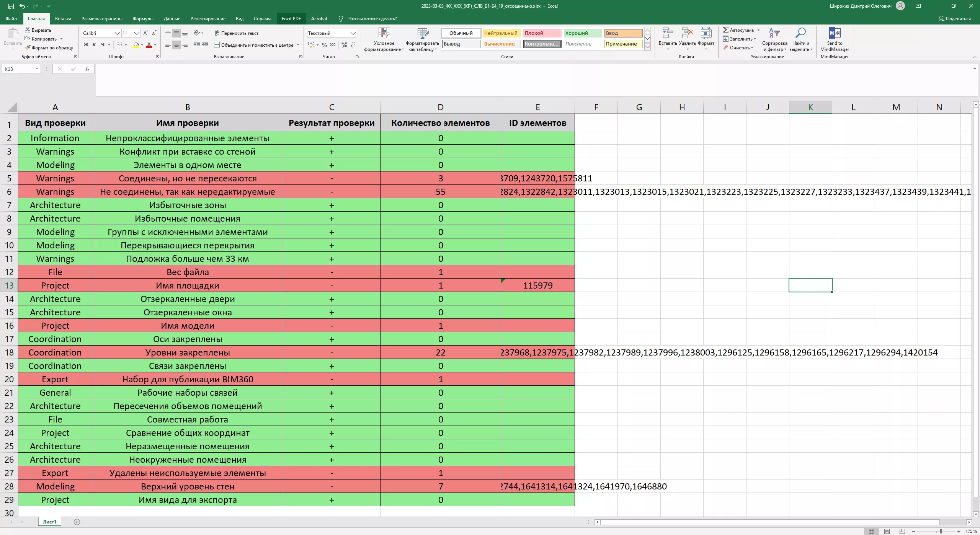Select the Лист1 sheet tab

tap(49, 522)
